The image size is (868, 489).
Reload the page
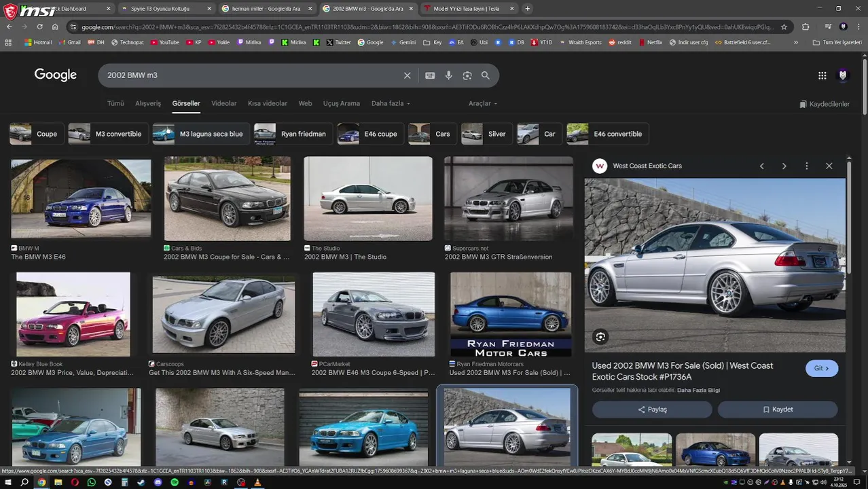(39, 26)
